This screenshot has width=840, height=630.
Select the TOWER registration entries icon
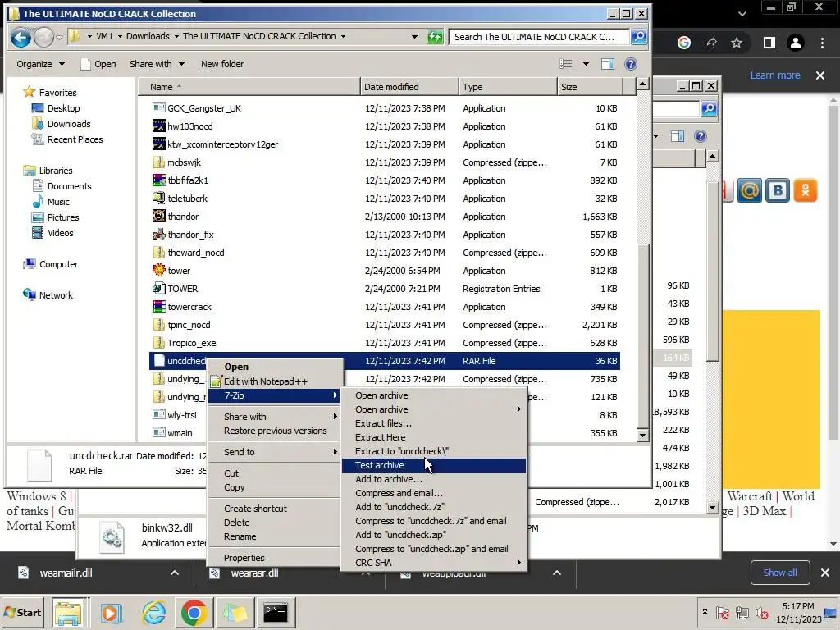pos(158,288)
